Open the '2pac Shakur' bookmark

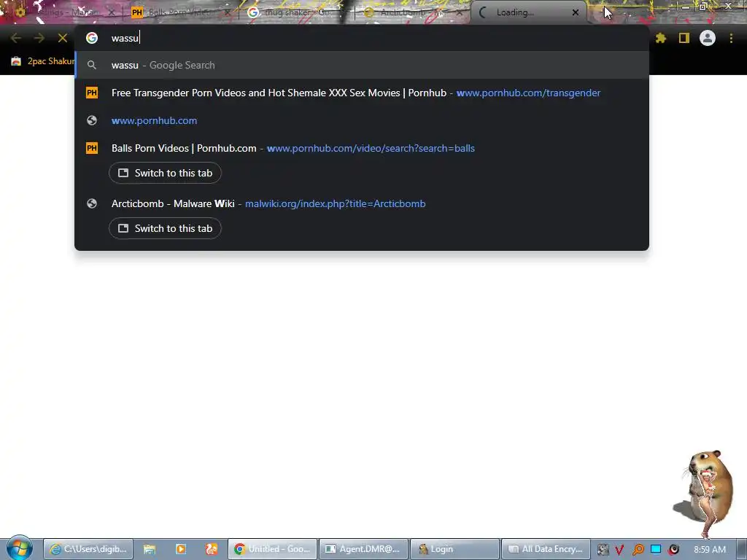click(43, 61)
